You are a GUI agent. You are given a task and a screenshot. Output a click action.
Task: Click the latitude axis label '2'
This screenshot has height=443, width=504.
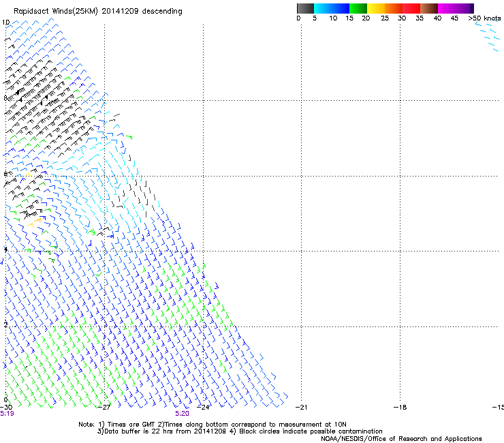(x=5, y=324)
